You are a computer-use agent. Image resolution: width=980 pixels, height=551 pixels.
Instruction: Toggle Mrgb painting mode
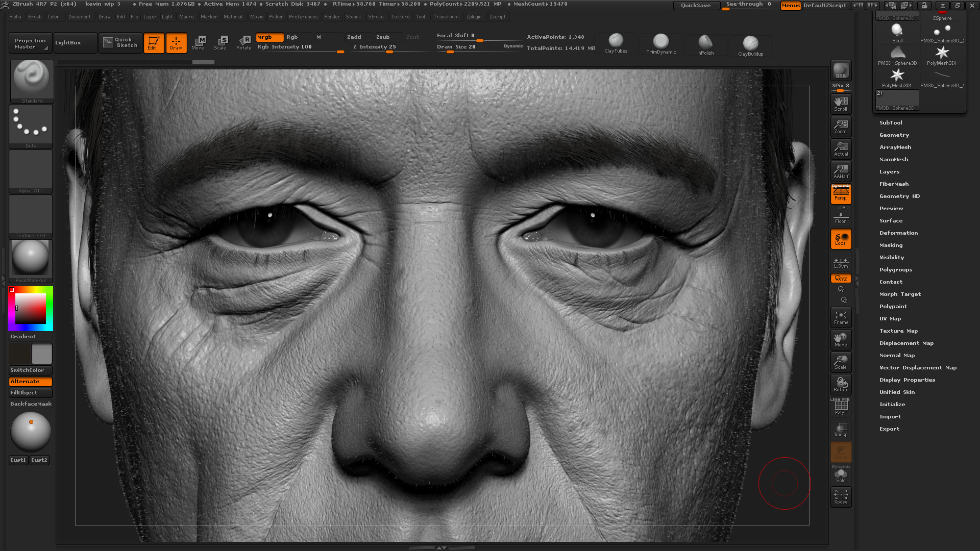coord(269,37)
